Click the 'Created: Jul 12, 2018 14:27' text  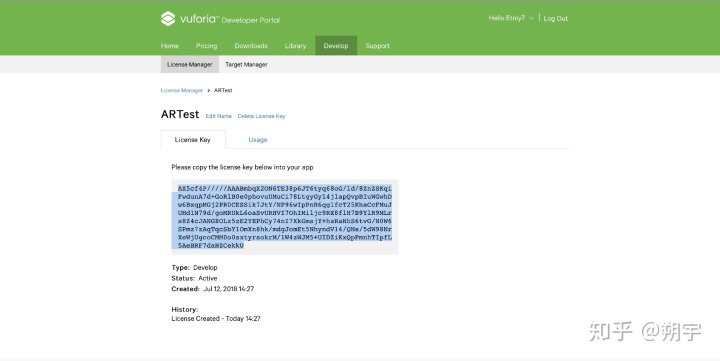tap(213, 289)
